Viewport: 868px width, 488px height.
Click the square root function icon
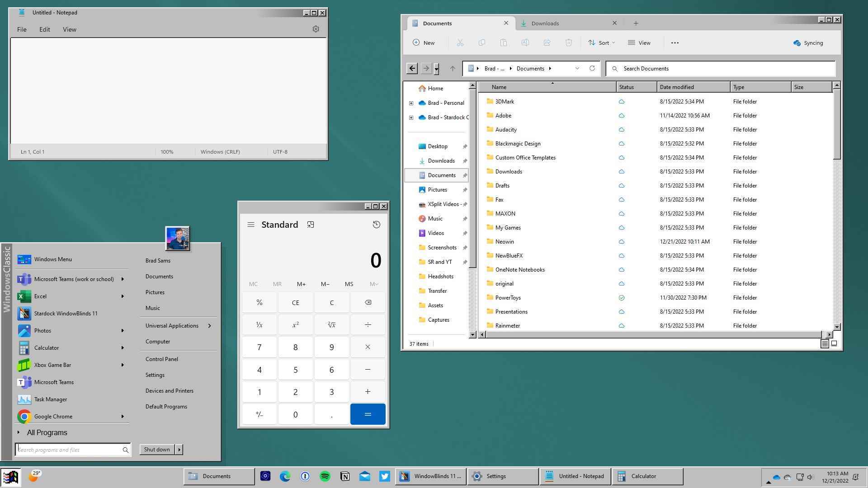[331, 324]
